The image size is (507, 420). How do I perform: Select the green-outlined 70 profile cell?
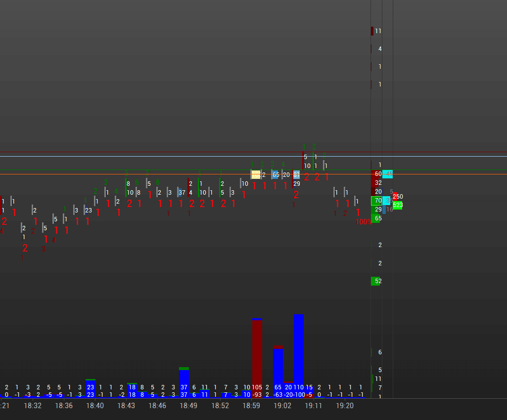click(376, 201)
